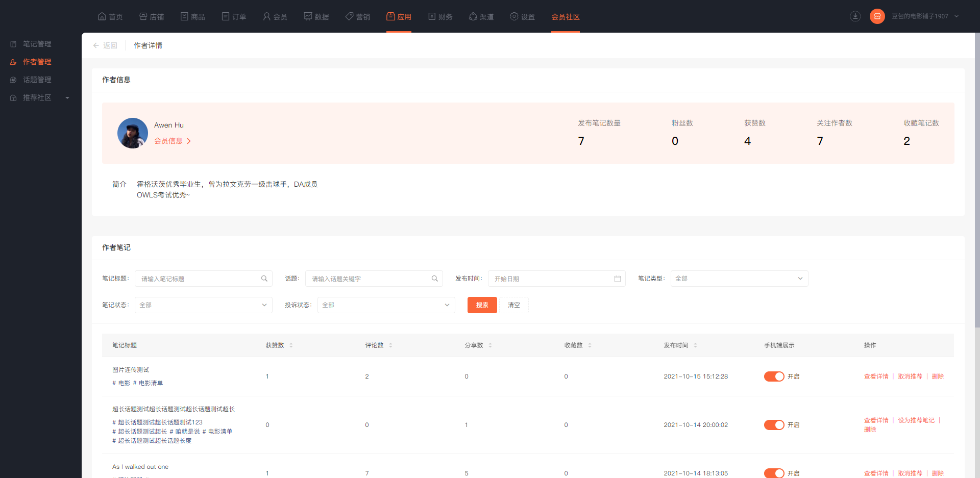Click the 话题管理 sidebar icon
This screenshot has height=478, width=980.
coord(13,80)
